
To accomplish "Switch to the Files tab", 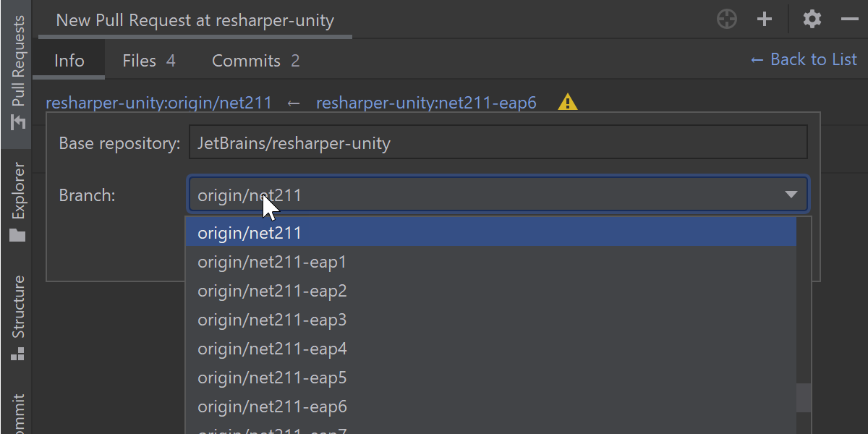I will 149,61.
